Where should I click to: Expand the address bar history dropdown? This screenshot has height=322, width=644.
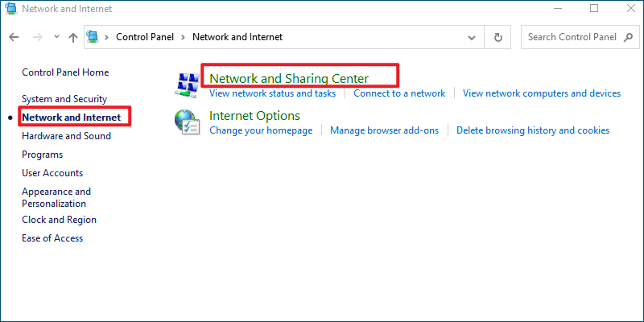tap(472, 37)
